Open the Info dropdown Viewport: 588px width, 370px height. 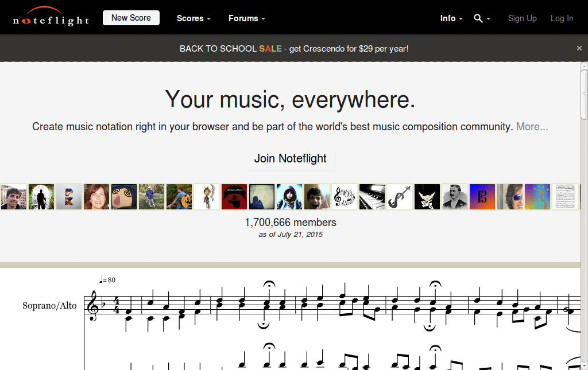coord(451,18)
